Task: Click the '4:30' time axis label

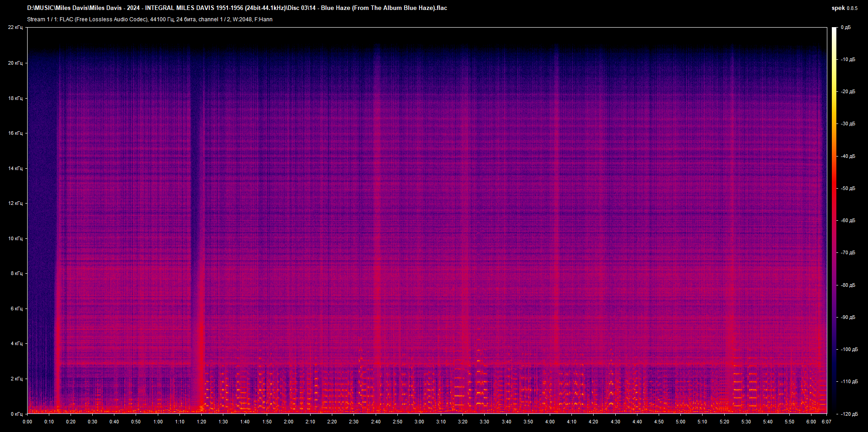Action: point(615,422)
